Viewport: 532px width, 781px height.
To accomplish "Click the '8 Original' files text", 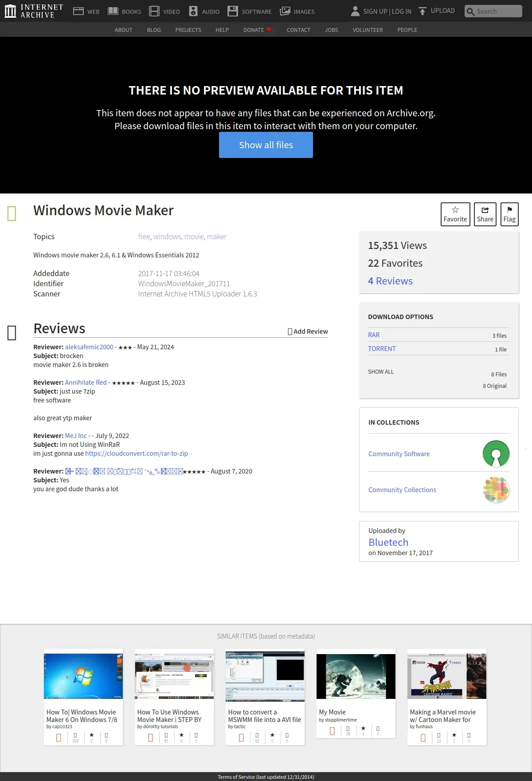I will (495, 386).
